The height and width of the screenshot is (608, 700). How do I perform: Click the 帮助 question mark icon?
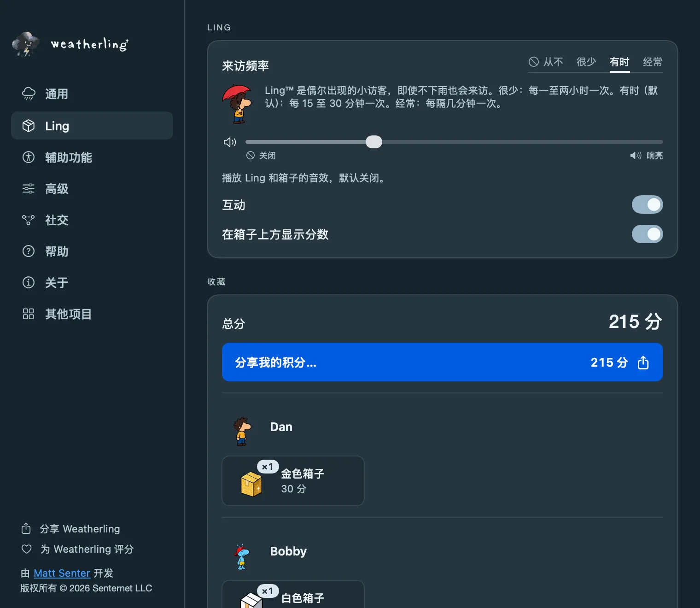click(x=29, y=251)
